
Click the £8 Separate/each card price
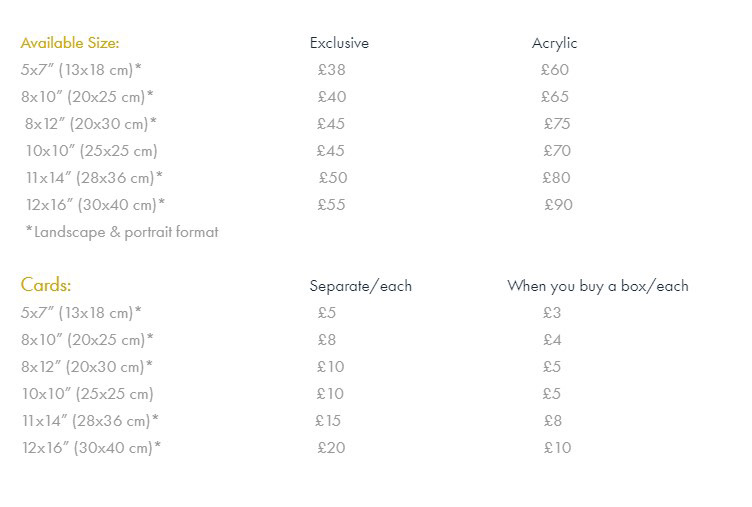tap(327, 340)
